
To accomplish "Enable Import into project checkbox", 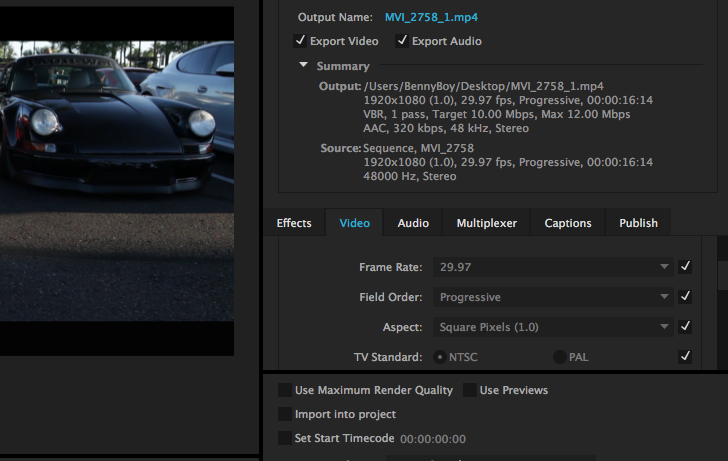I will click(x=285, y=414).
